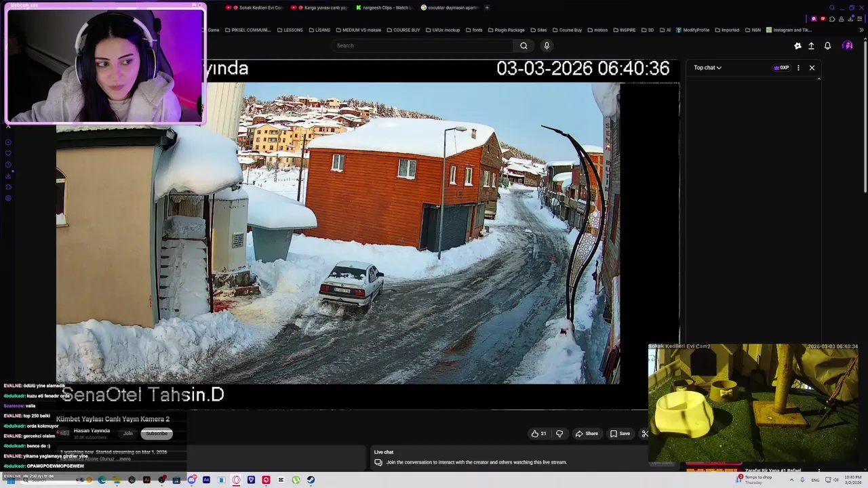Save the video to a playlist
868x488 pixels.
point(620,434)
